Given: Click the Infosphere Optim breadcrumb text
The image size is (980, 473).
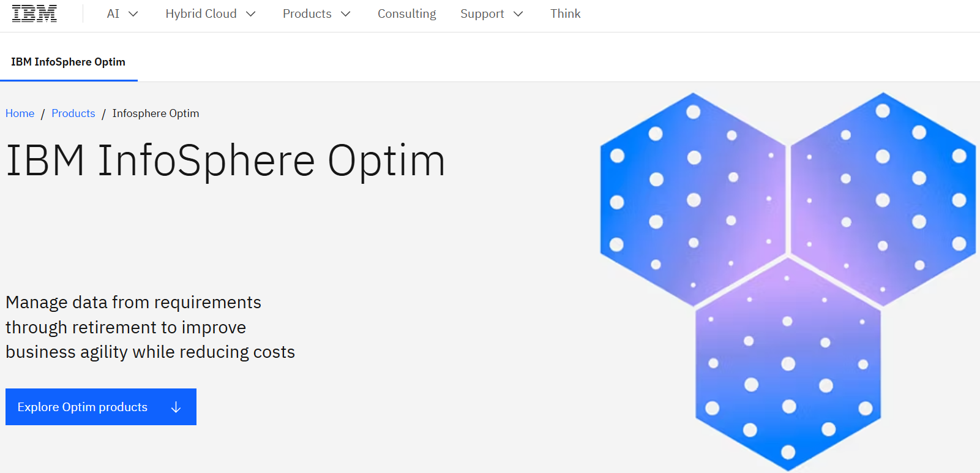Looking at the screenshot, I should [155, 113].
